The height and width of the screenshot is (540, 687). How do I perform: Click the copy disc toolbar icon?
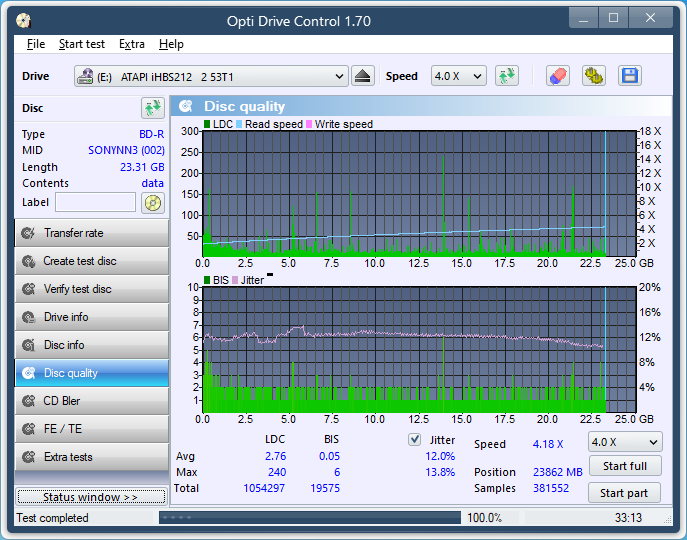click(593, 76)
